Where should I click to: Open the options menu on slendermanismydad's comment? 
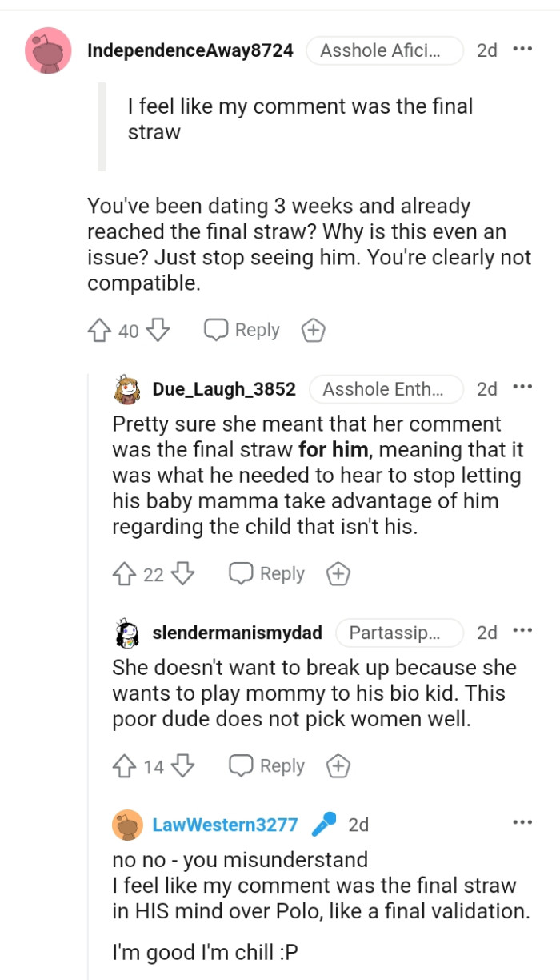click(x=522, y=629)
